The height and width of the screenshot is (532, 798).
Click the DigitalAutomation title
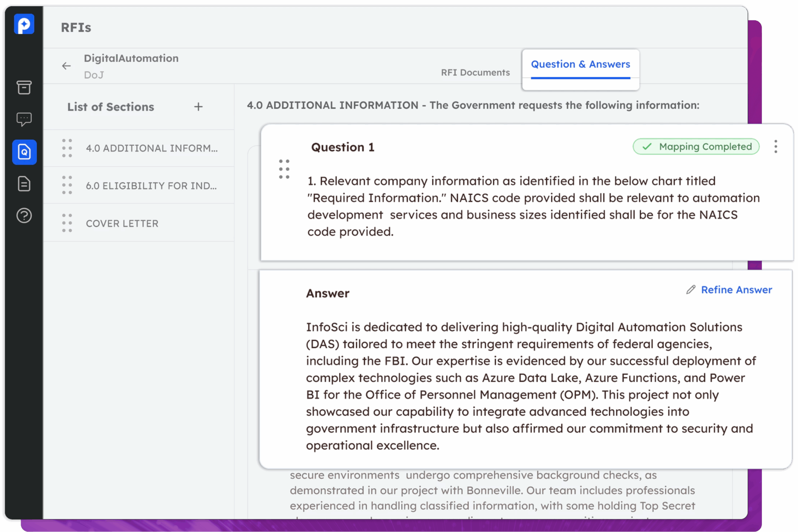(x=131, y=58)
